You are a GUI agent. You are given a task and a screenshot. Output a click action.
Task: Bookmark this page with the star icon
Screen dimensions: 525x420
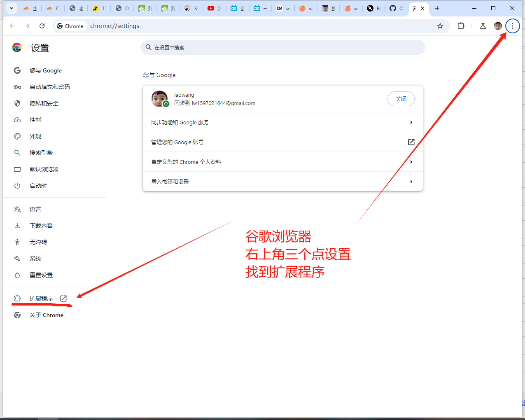click(x=440, y=26)
